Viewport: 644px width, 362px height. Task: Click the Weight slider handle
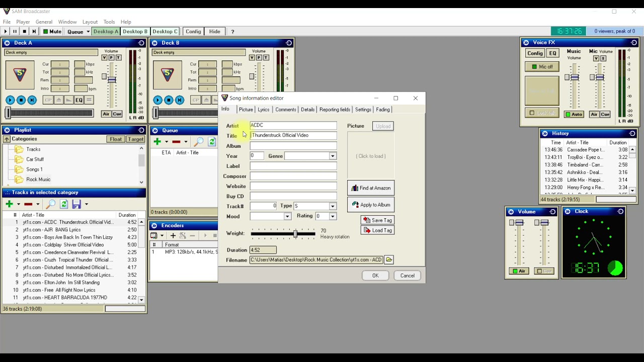[x=295, y=233]
